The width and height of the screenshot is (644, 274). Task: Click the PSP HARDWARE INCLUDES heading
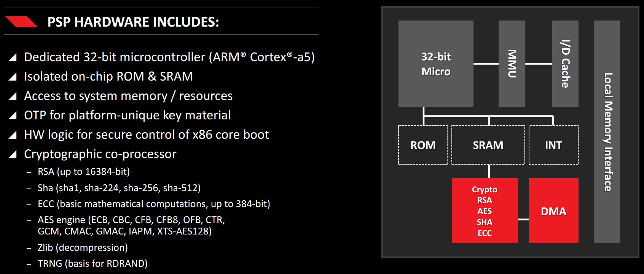(x=133, y=22)
